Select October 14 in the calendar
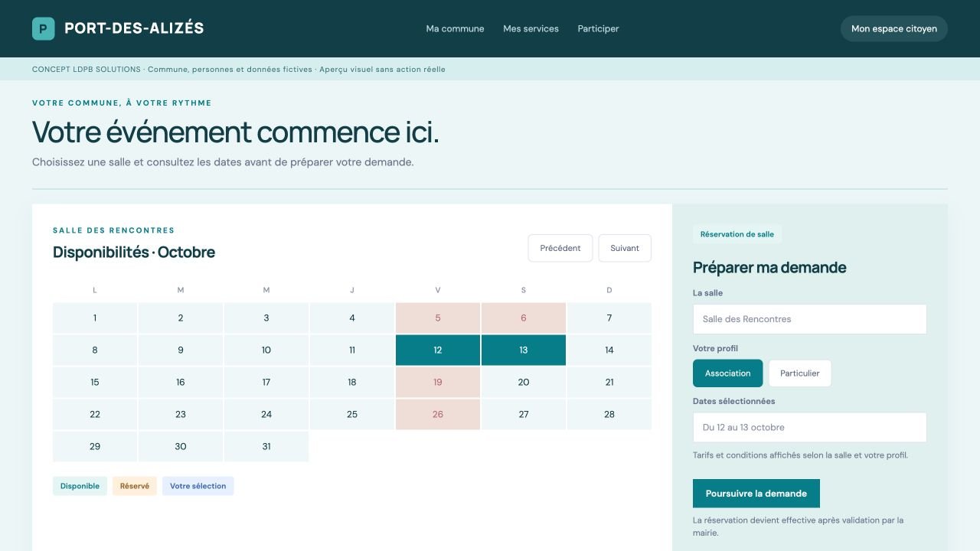 pos(609,350)
